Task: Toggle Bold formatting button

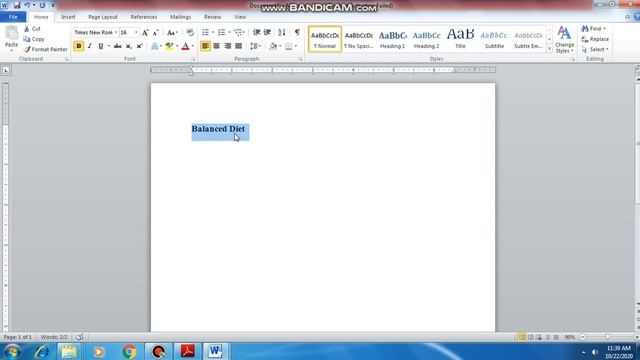Action: click(x=79, y=46)
